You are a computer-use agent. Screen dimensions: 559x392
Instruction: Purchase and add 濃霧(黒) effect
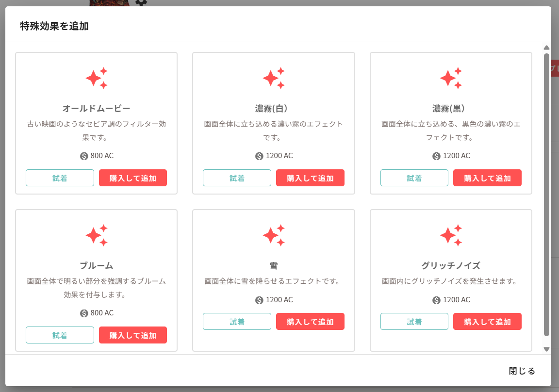487,178
